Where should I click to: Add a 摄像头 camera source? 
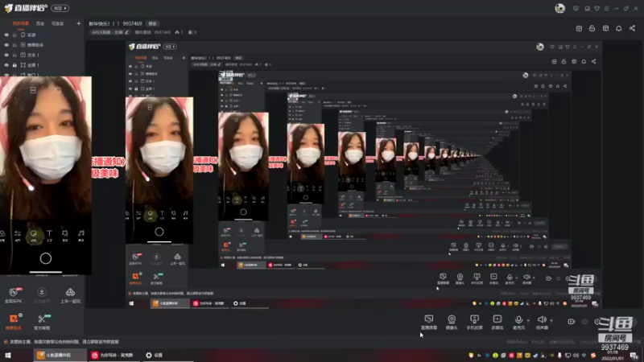click(x=452, y=323)
